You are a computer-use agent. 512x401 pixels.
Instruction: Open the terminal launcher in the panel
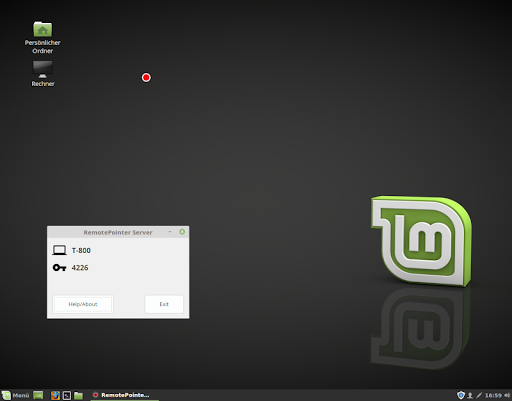pyautogui.click(x=67, y=395)
